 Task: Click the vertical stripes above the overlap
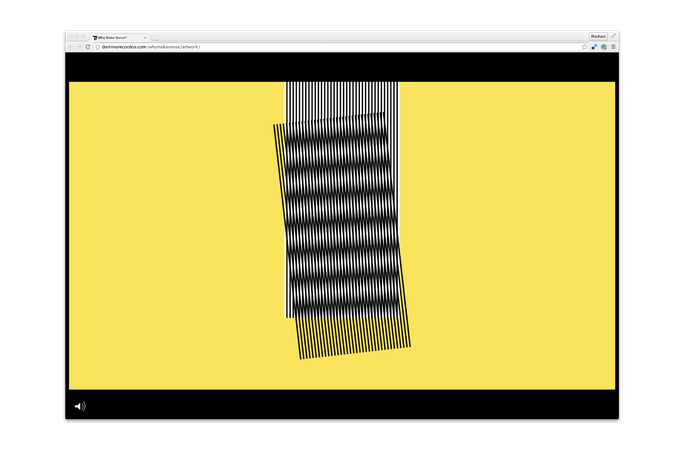(x=342, y=98)
